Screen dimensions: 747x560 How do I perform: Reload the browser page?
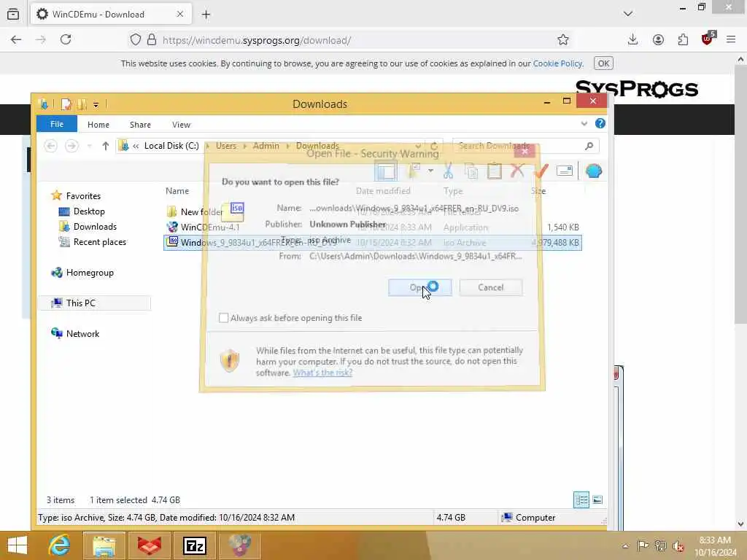point(66,40)
